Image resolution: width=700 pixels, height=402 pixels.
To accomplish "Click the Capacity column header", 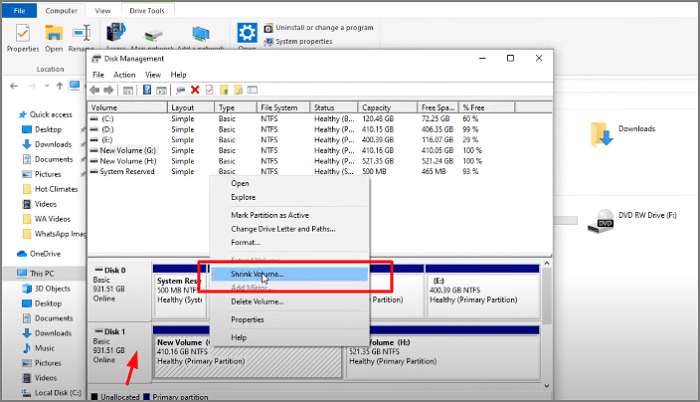I will click(379, 107).
